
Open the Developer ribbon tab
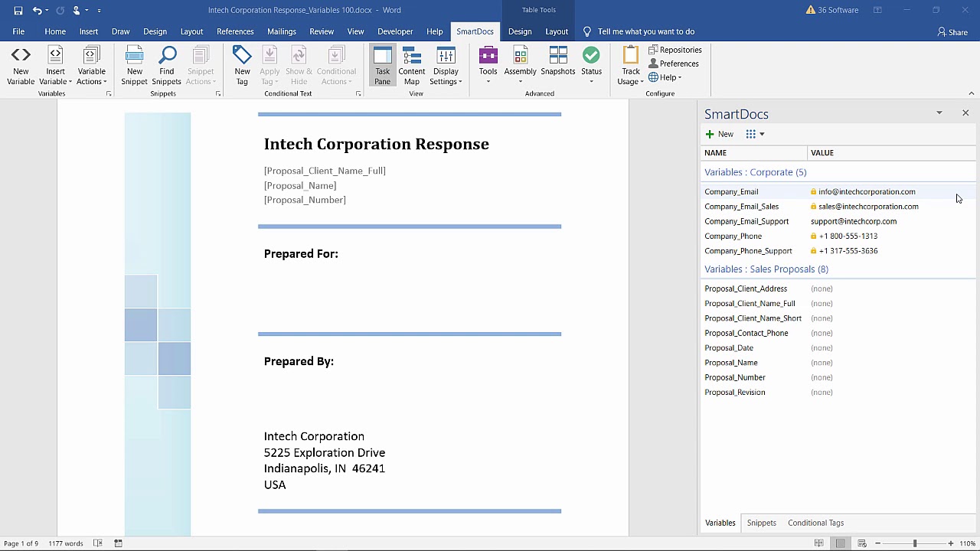(x=395, y=31)
